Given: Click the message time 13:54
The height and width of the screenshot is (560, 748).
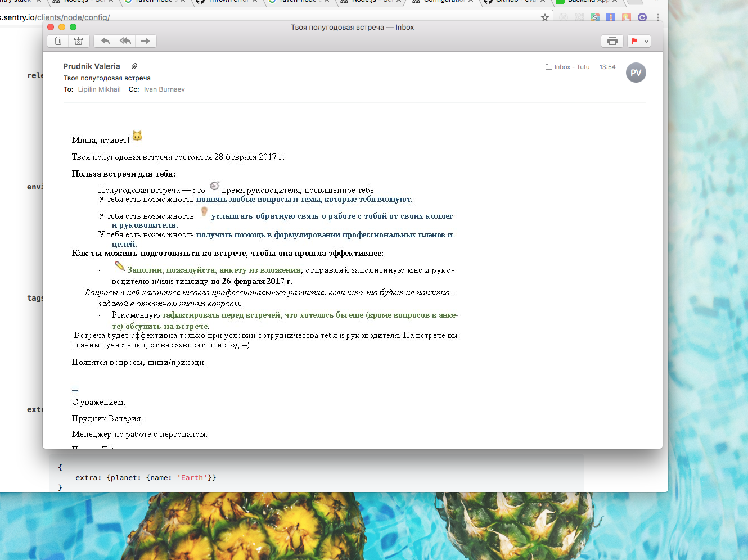Looking at the screenshot, I should click(x=607, y=67).
